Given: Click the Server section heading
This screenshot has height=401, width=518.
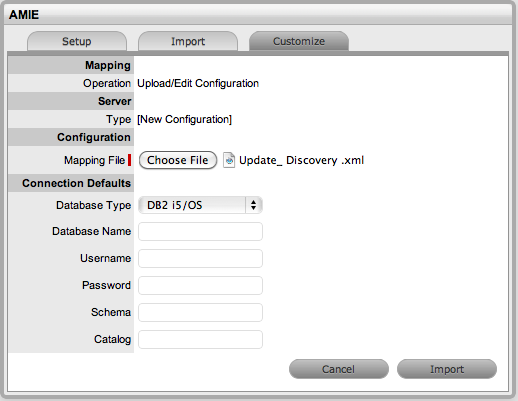Looking at the screenshot, I should (x=114, y=101).
